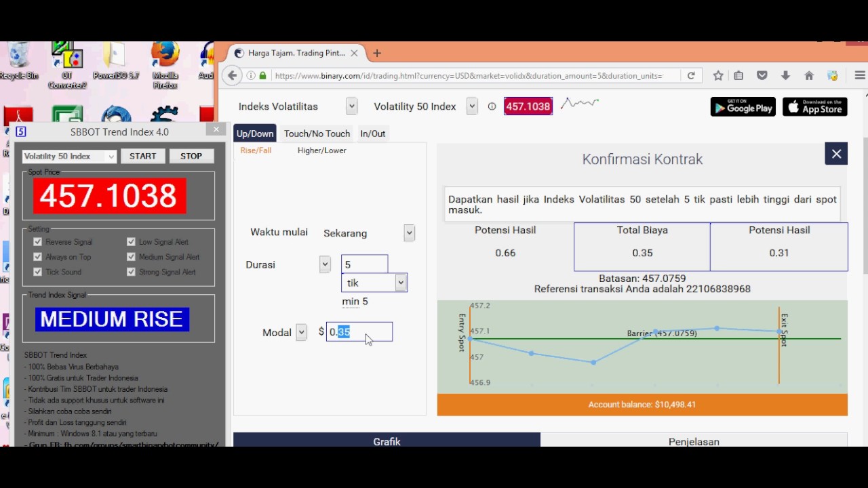Switch to the Touch/No Touch tab
This screenshot has height=488, width=868.
tap(317, 134)
